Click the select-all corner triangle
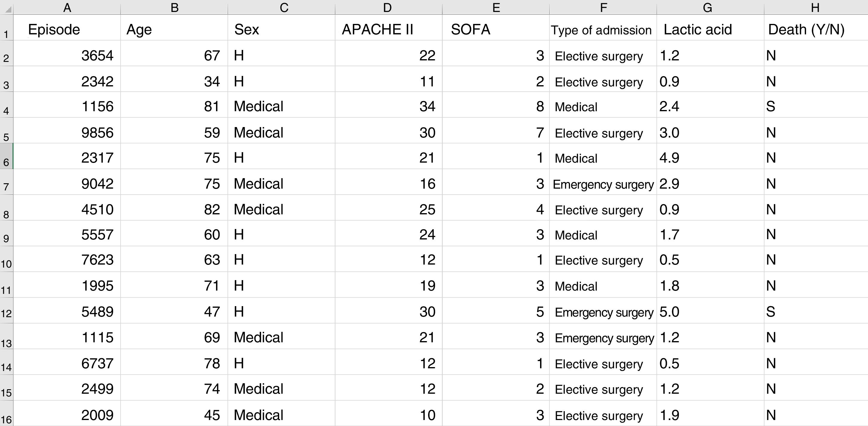The width and height of the screenshot is (868, 426). click(x=7, y=9)
